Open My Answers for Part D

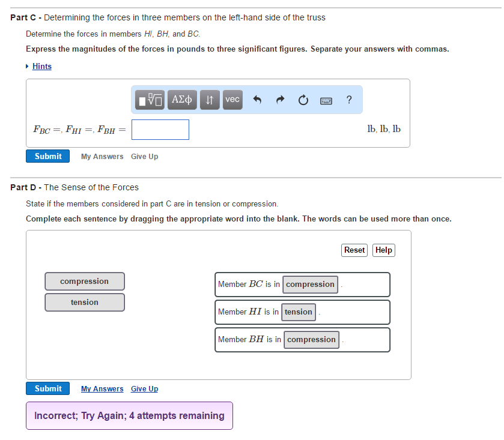click(x=102, y=388)
